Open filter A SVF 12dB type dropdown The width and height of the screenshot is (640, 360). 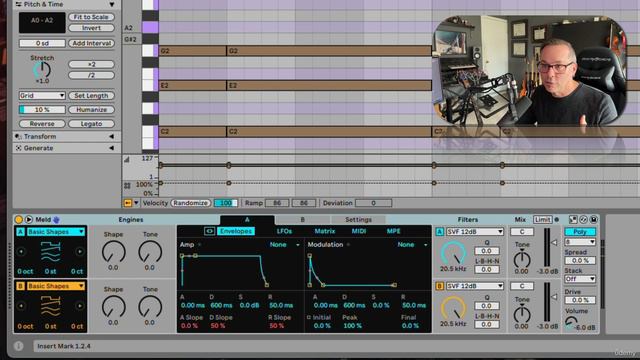(x=475, y=232)
